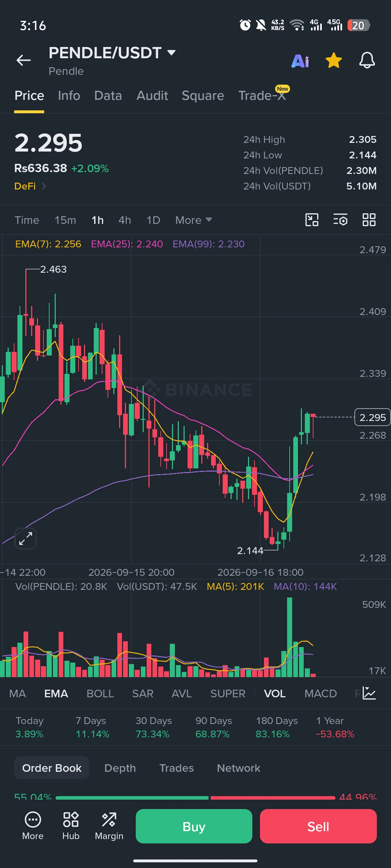Select the MA indicator

(17, 694)
